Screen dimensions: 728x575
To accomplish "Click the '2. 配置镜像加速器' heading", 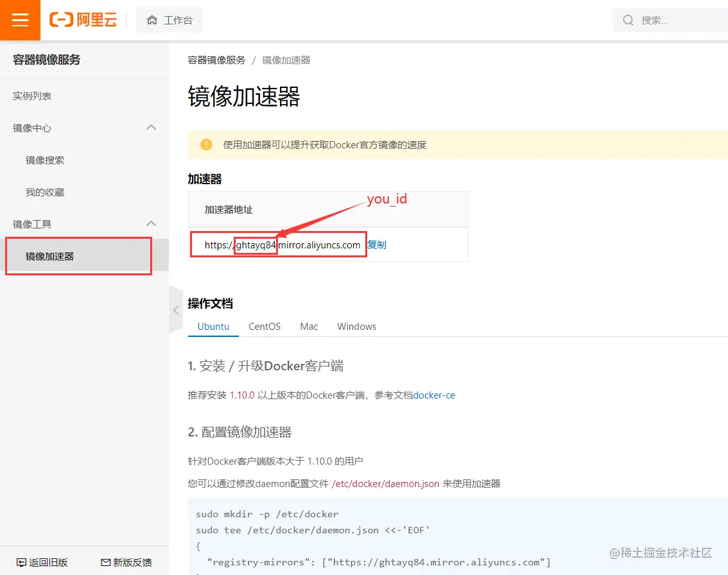I will 239,432.
